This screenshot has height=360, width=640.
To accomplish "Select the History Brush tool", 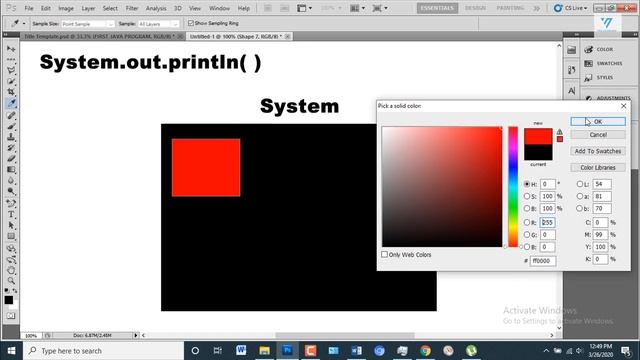I will [x=11, y=148].
